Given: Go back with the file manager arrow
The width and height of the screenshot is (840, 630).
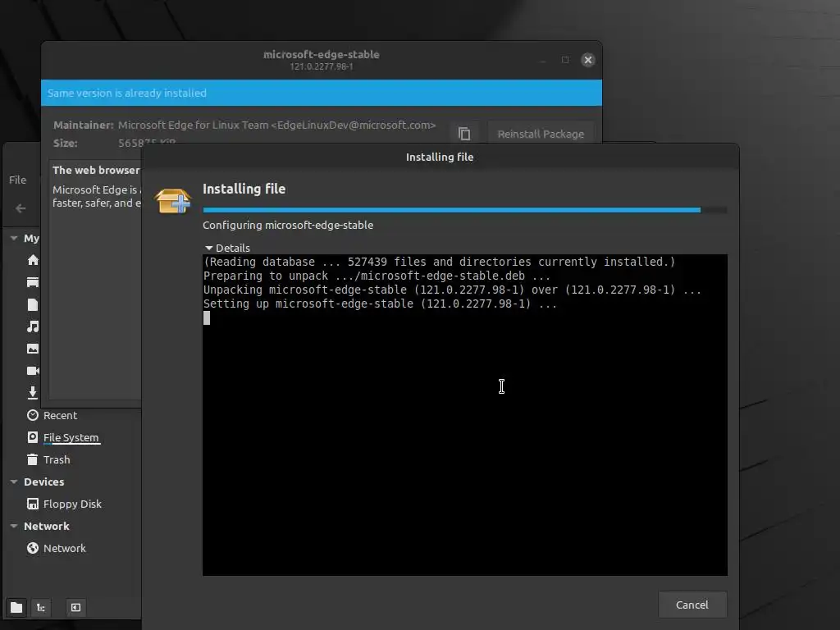Looking at the screenshot, I should (21, 208).
